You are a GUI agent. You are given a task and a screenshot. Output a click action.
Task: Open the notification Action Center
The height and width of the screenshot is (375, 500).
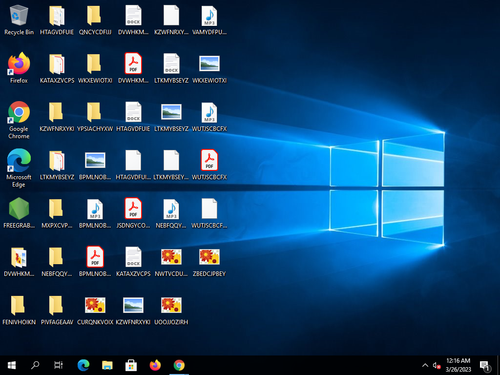[x=485, y=366]
